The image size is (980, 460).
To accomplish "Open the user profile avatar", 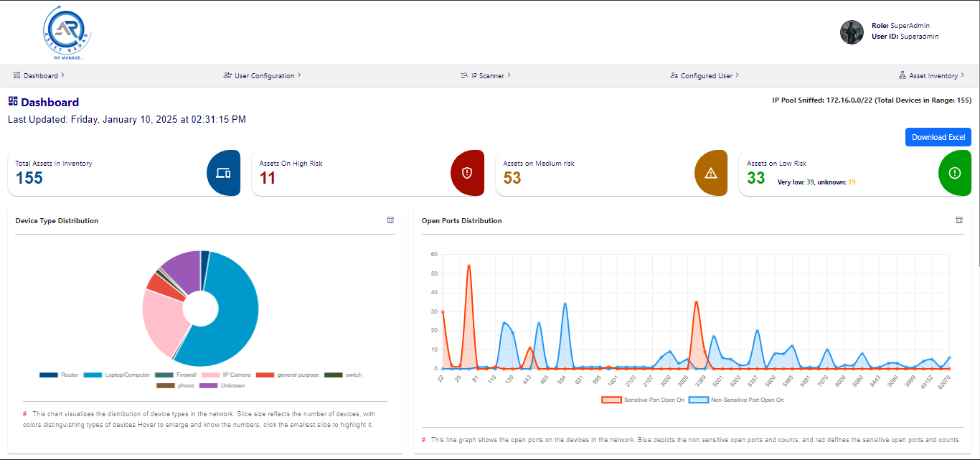I will [x=852, y=32].
